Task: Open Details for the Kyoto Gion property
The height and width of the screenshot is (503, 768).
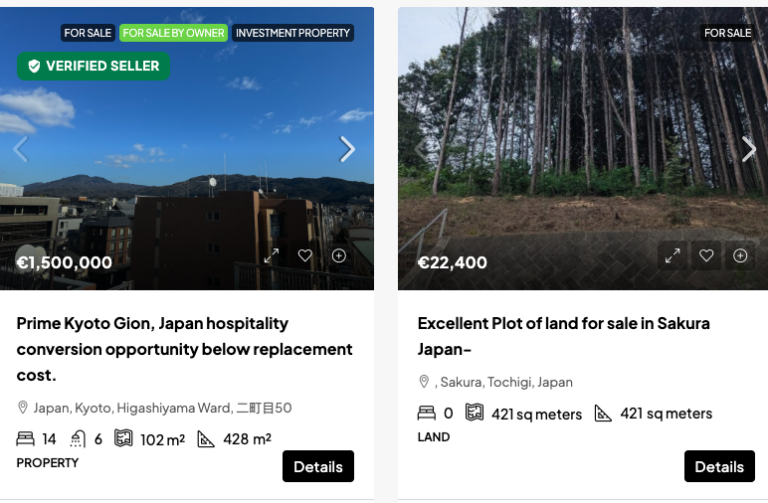Action: pos(318,466)
